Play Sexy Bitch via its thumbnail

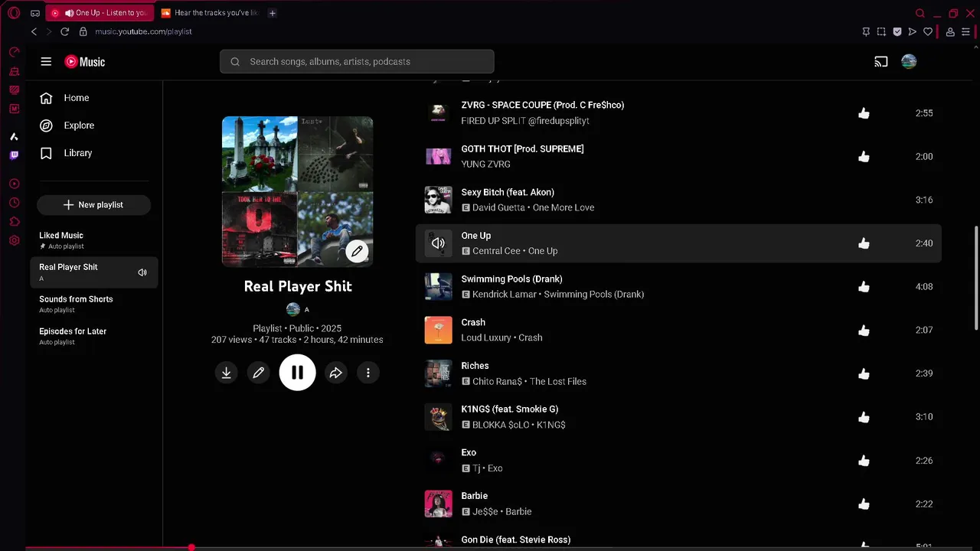pos(438,200)
